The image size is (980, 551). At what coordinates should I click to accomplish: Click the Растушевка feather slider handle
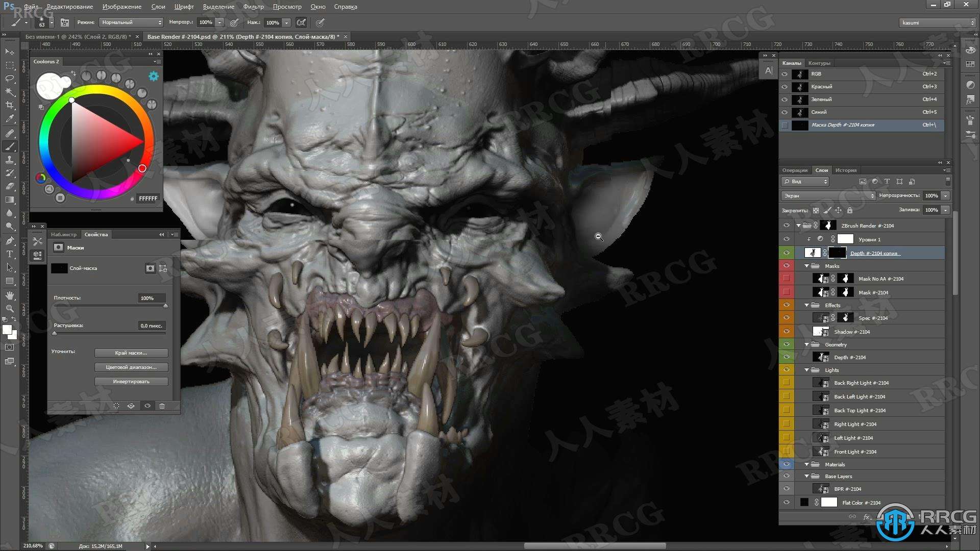[55, 333]
